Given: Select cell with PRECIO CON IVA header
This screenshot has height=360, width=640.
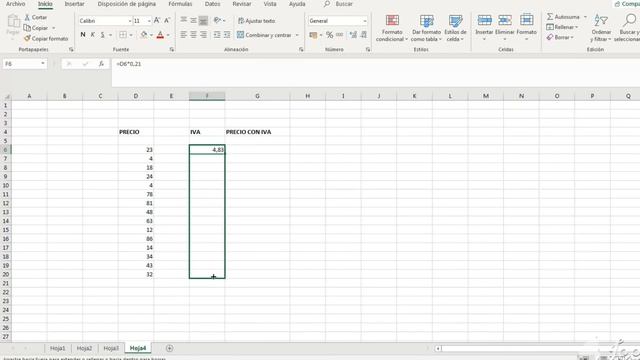Looking at the screenshot, I should coord(257,132).
